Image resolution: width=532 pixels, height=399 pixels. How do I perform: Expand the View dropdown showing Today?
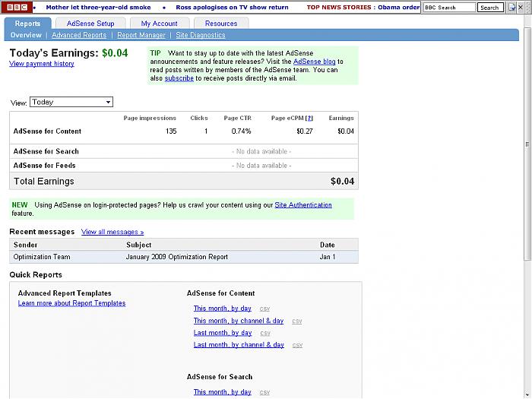[x=71, y=102]
